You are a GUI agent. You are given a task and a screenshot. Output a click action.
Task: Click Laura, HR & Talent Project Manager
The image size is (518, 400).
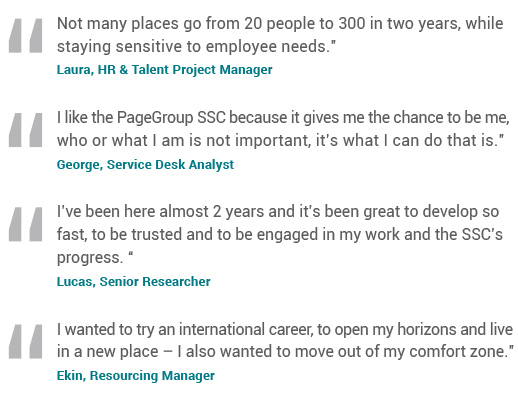[x=164, y=70]
